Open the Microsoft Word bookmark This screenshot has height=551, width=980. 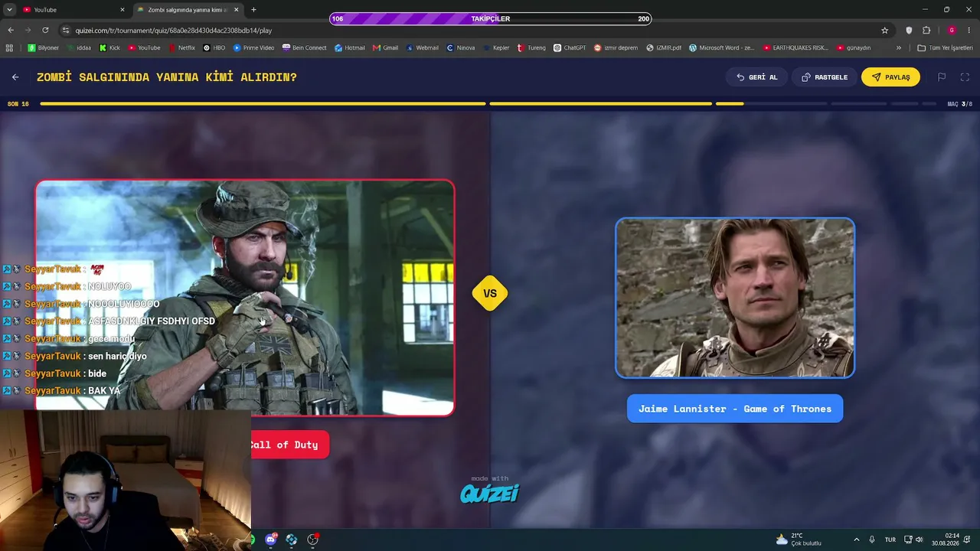[722, 47]
